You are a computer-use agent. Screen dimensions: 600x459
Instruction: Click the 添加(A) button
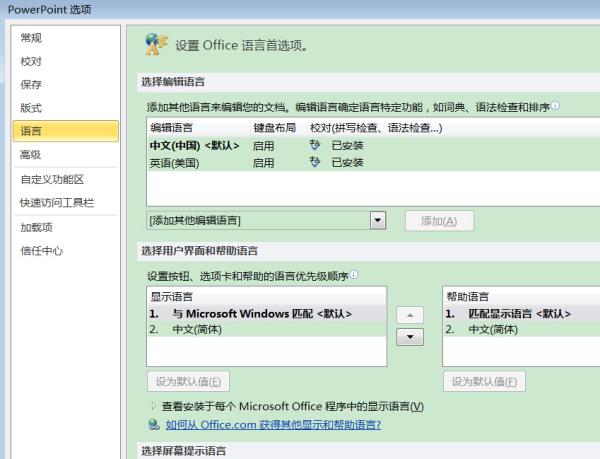click(x=439, y=221)
